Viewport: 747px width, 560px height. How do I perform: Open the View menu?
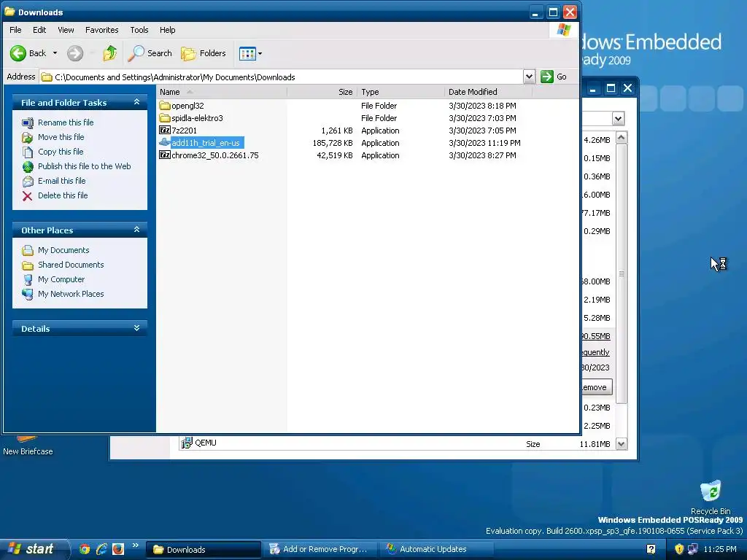66,30
